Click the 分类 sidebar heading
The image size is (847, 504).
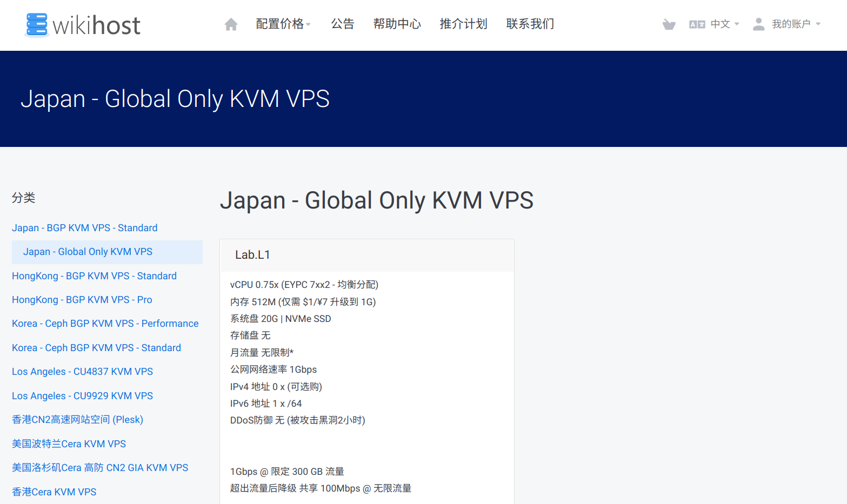(x=23, y=198)
